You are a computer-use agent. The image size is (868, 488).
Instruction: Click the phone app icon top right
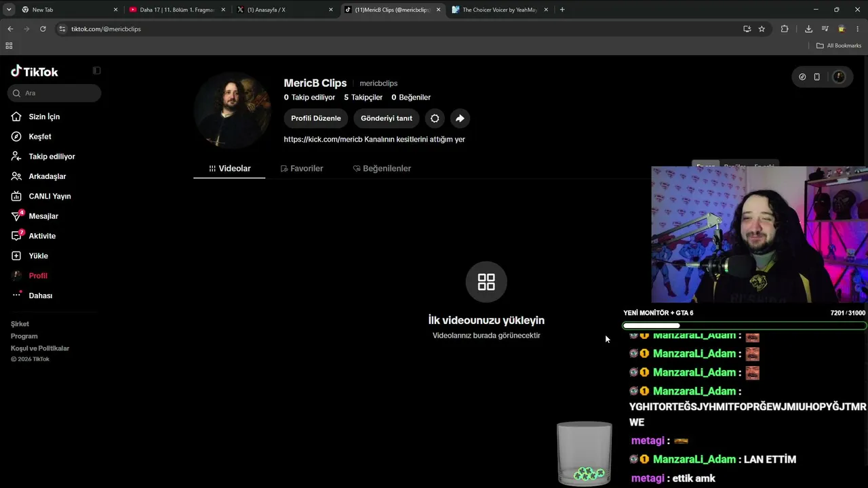(x=816, y=77)
